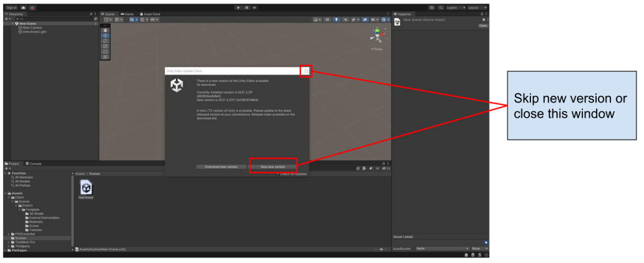644x263 pixels.
Task: Select the Move tool in Scene view
Action: coord(105,35)
